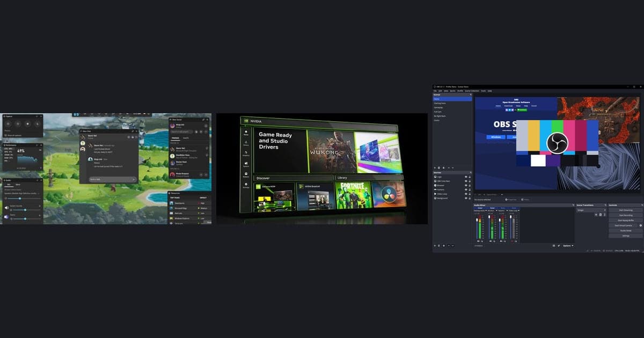The height and width of the screenshot is (338, 644).
Task: Take screenshot in Game Bar Capture widget
Action: pos(8,124)
